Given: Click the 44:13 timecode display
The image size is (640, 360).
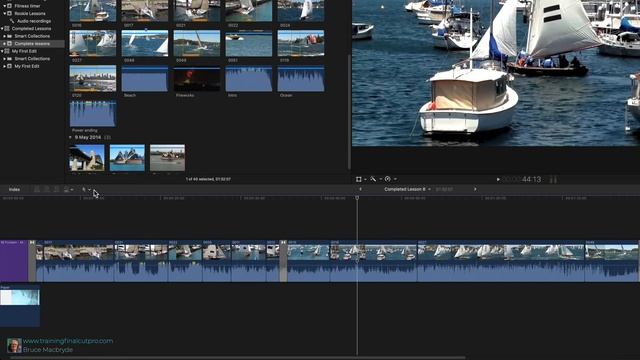Looking at the screenshot, I should click(531, 179).
